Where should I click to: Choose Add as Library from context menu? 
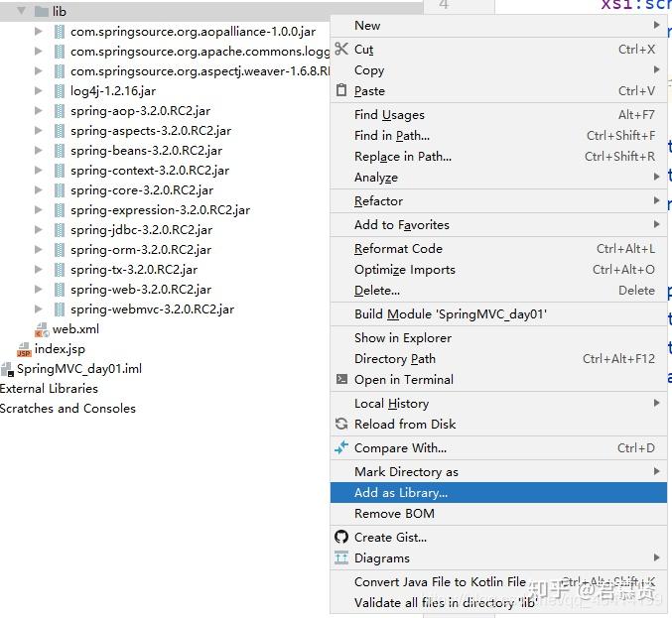[401, 492]
